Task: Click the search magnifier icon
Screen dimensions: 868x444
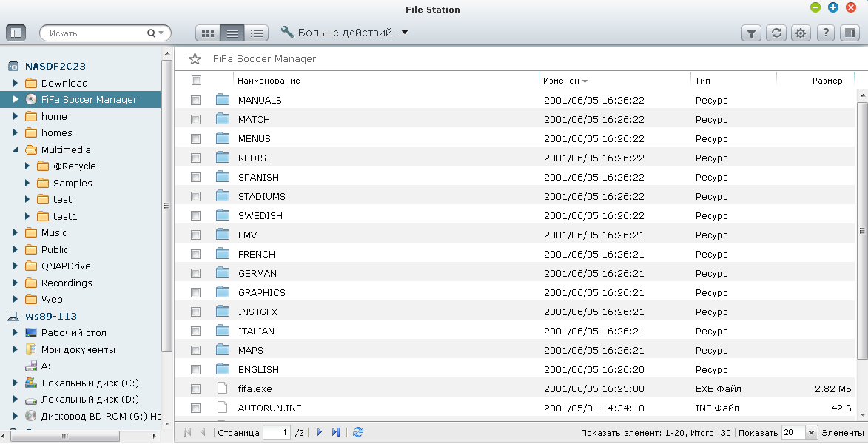Action: click(x=151, y=33)
